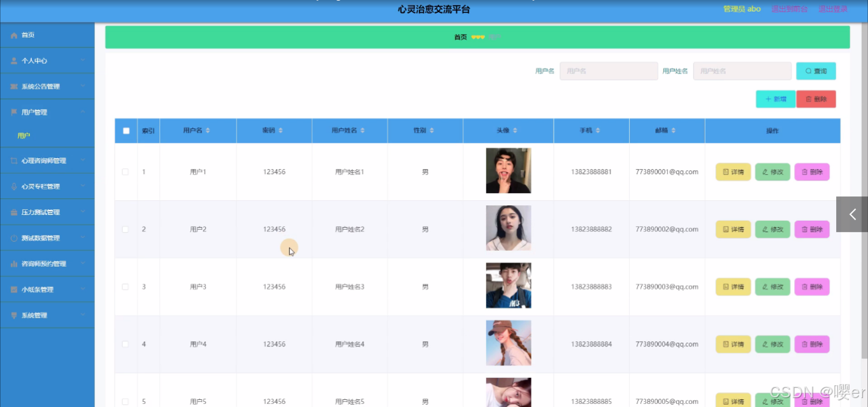Collapse the 用户管理 chevron

[x=83, y=112]
